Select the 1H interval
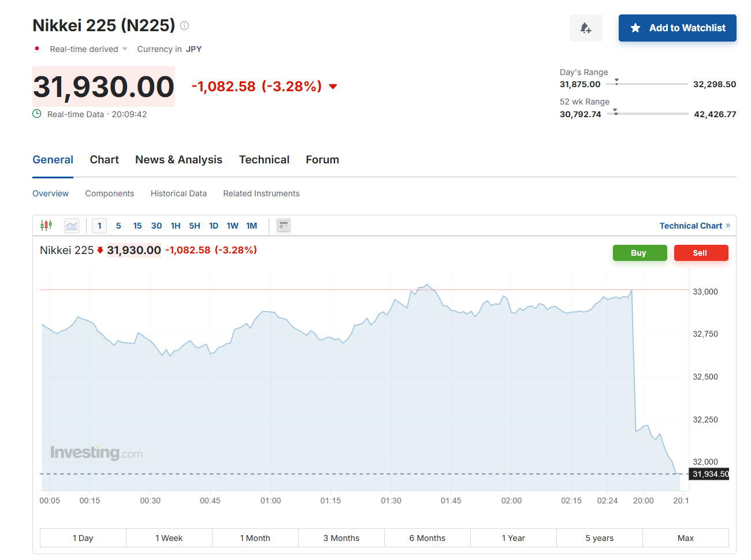The height and width of the screenshot is (560, 751). click(176, 226)
